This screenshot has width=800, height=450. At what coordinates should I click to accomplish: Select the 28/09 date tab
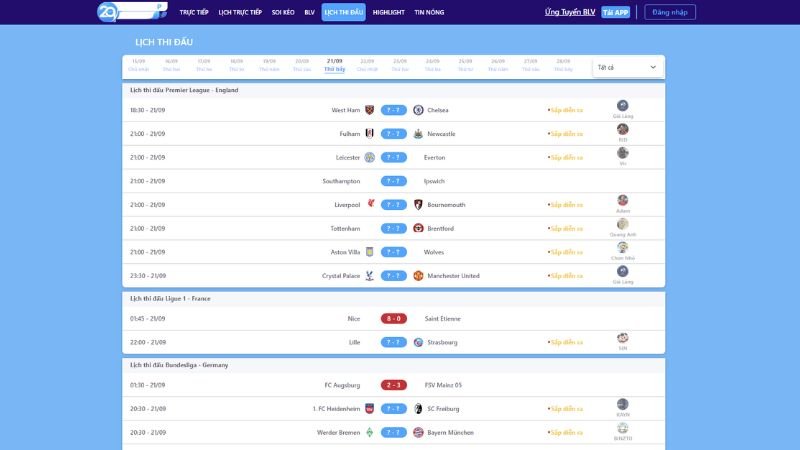(x=563, y=65)
